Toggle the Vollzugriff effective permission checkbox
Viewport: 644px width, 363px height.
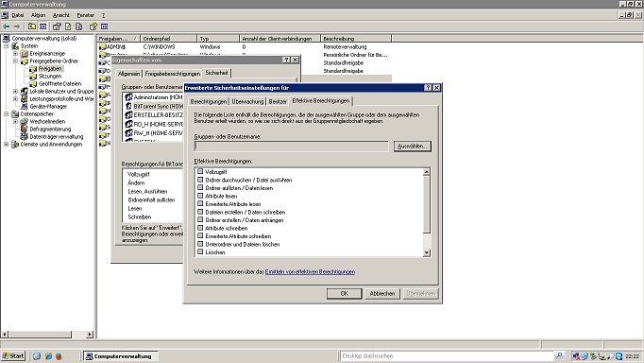[x=200, y=171]
